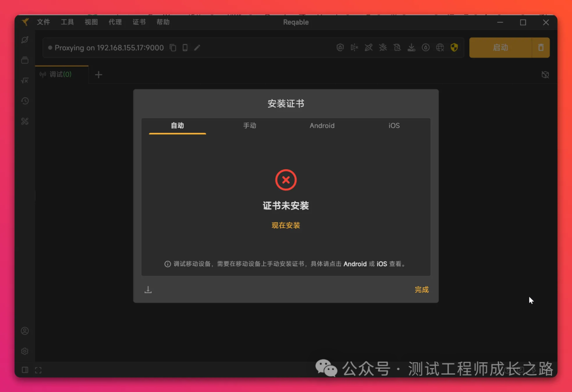572x392 pixels.
Task: Open the 工具 menu
Action: [67, 22]
